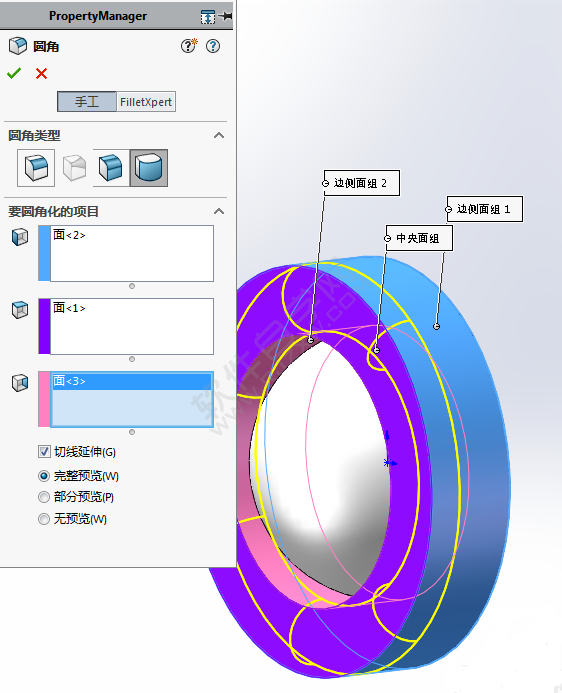This screenshot has width=562, height=693.
Task: Select the constant size fillet type
Action: pos(36,168)
